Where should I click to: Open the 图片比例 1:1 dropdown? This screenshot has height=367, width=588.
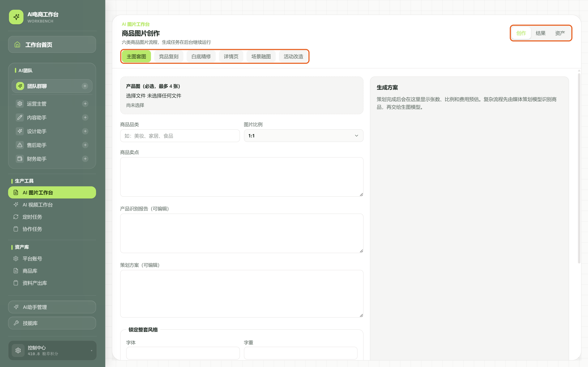pyautogui.click(x=303, y=136)
